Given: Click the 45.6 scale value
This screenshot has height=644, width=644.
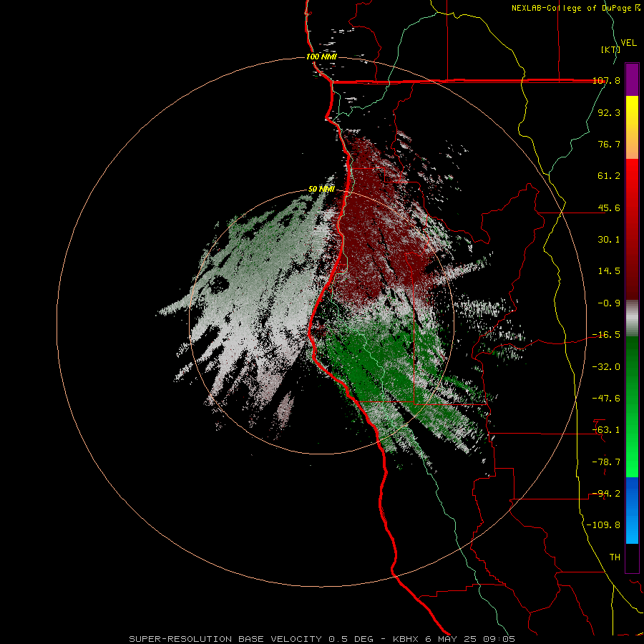Looking at the screenshot, I should pos(609,208).
